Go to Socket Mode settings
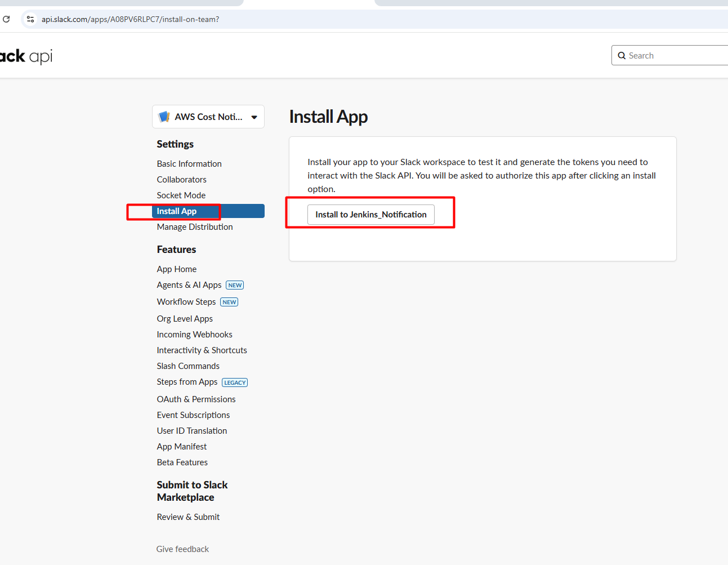The image size is (728, 565). click(x=181, y=195)
